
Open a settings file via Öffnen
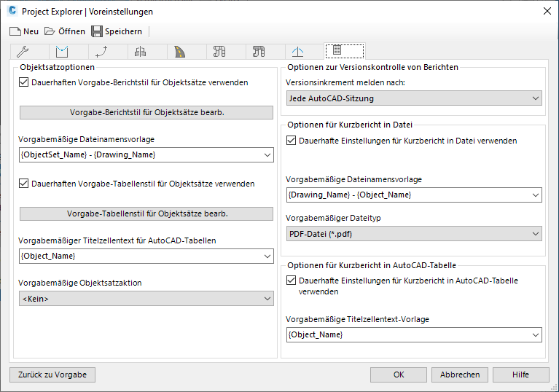[x=65, y=31]
